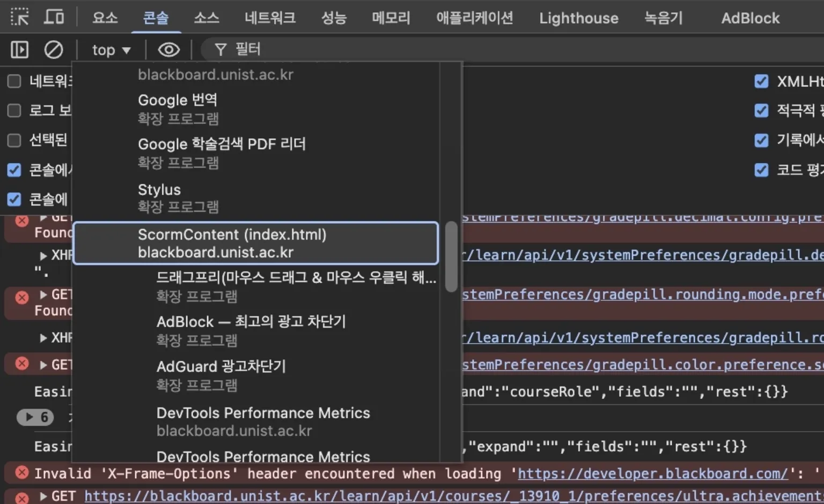Expand the GET preferences/ultra.achievement request arrow
This screenshot has height=504, width=824.
(43, 496)
